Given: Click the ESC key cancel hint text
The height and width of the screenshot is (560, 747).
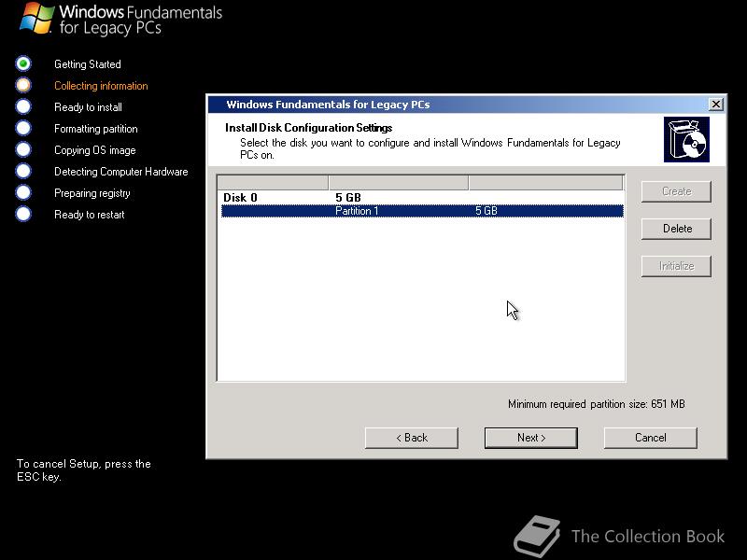Looking at the screenshot, I should pyautogui.click(x=84, y=470).
